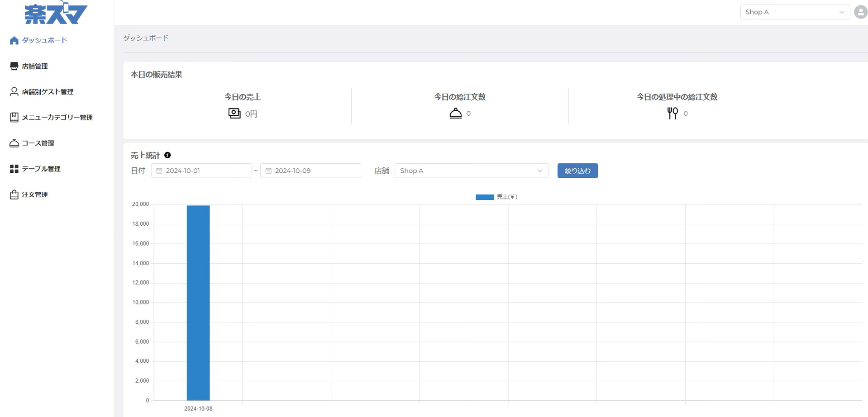Click the 楽スマ logo
This screenshot has height=417, width=868.
(56, 14)
